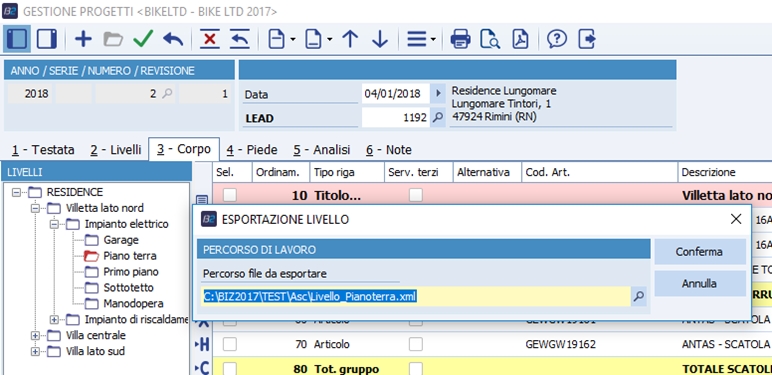Click the export file path field
The image size is (772, 375).
click(x=416, y=296)
